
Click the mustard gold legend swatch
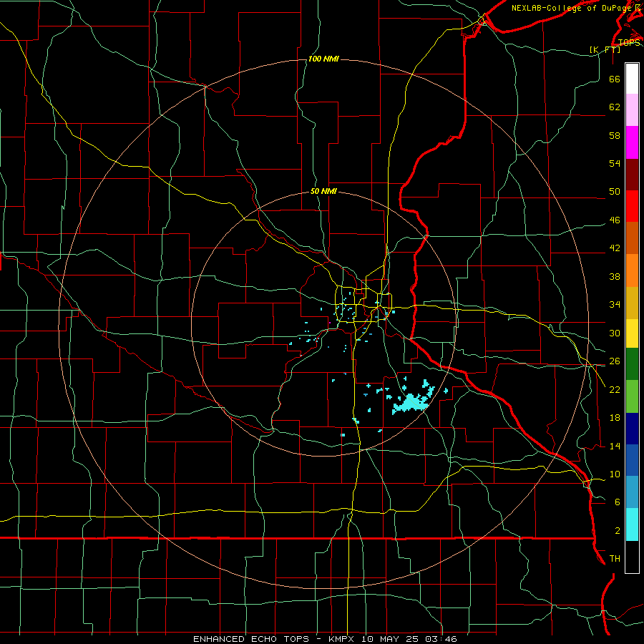point(632,303)
